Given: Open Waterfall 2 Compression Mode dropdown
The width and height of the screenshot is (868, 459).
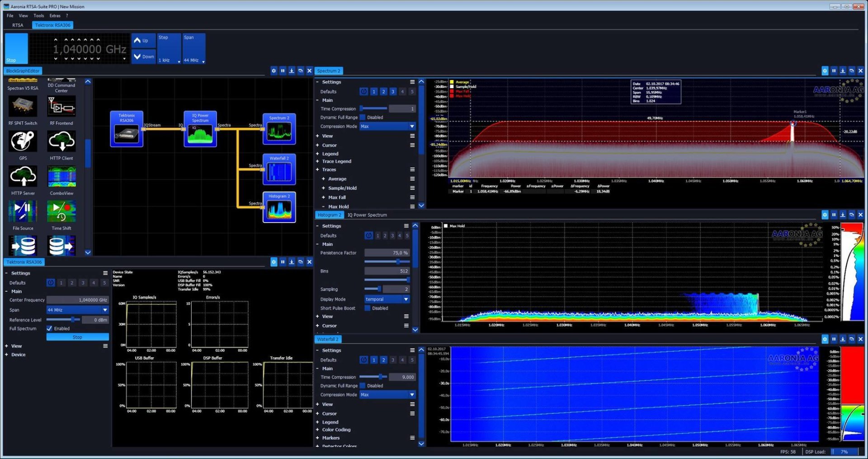Looking at the screenshot, I should [x=387, y=395].
